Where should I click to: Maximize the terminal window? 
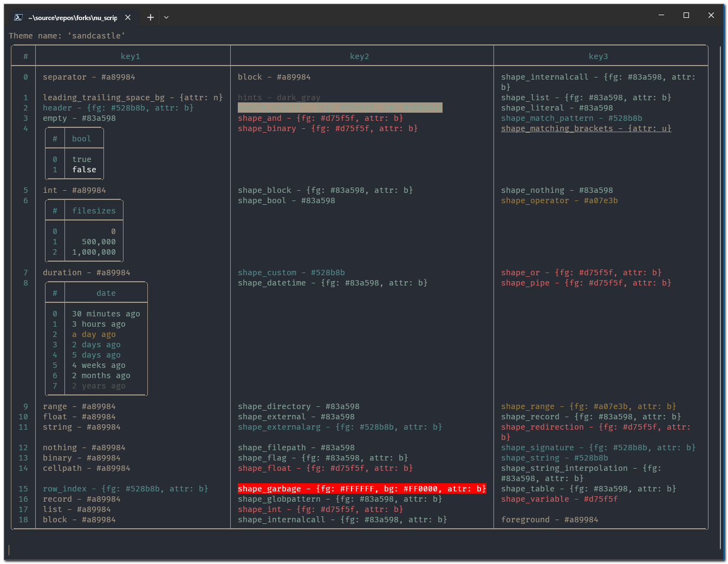686,15
